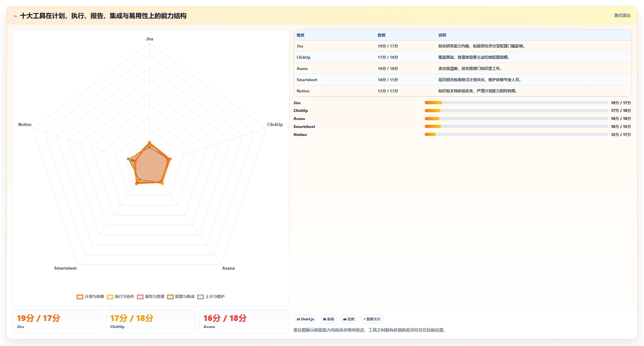Click the Smartsheet axis label on the radar chart
The height and width of the screenshot is (346, 644).
65,268
